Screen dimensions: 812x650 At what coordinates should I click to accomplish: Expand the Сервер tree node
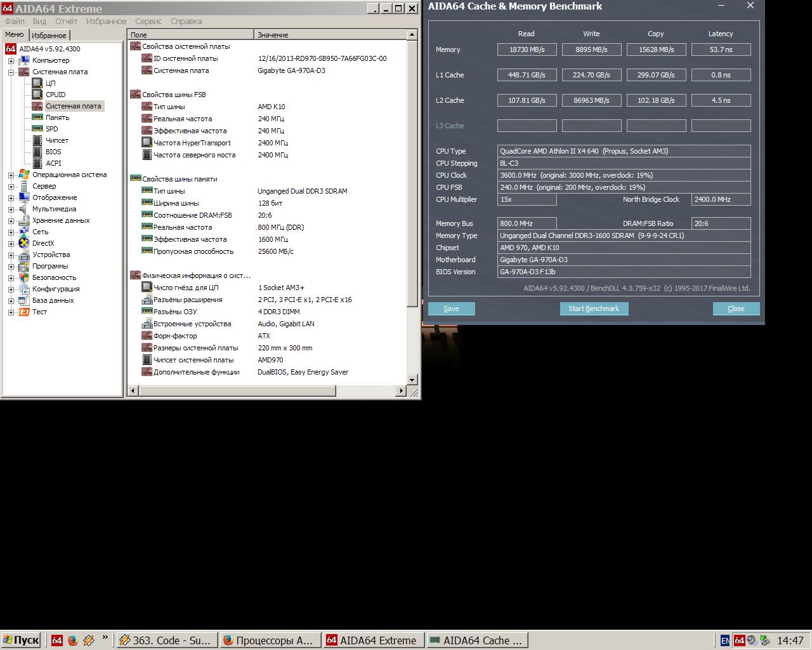[11, 187]
